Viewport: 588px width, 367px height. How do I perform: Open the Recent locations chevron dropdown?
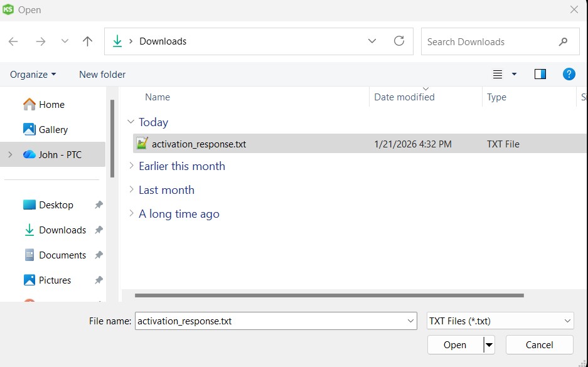[65, 41]
